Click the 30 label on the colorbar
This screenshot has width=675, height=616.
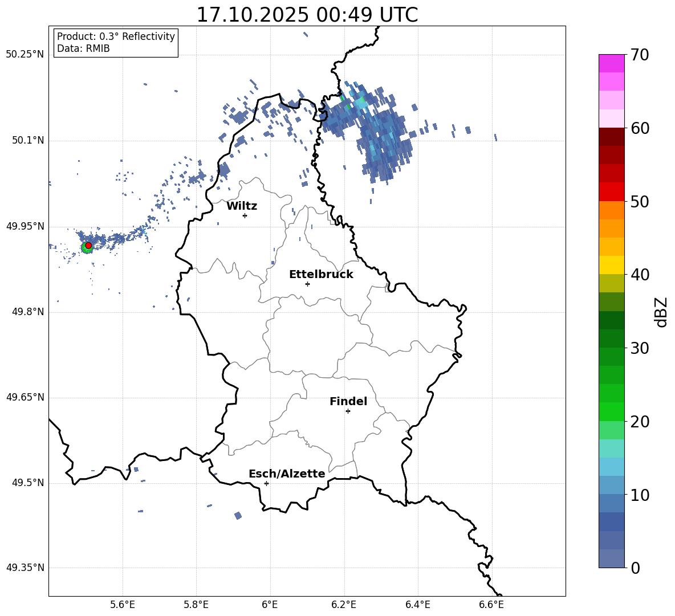(640, 348)
